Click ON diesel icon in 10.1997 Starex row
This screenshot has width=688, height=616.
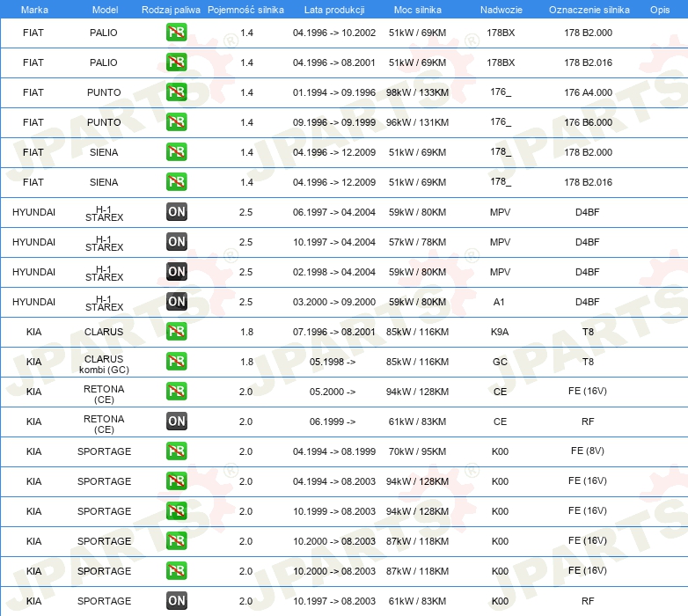pyautogui.click(x=176, y=241)
